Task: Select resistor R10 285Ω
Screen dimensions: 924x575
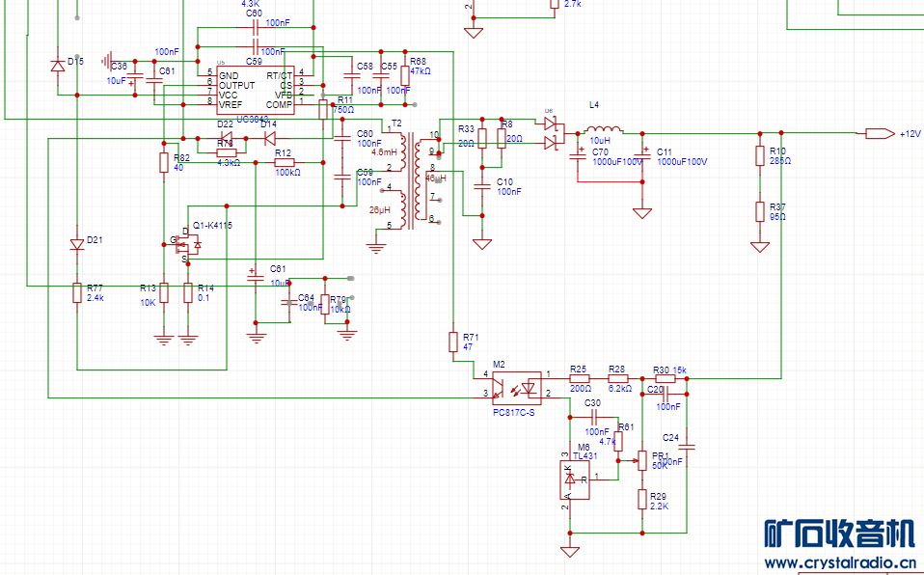Action: (760, 156)
